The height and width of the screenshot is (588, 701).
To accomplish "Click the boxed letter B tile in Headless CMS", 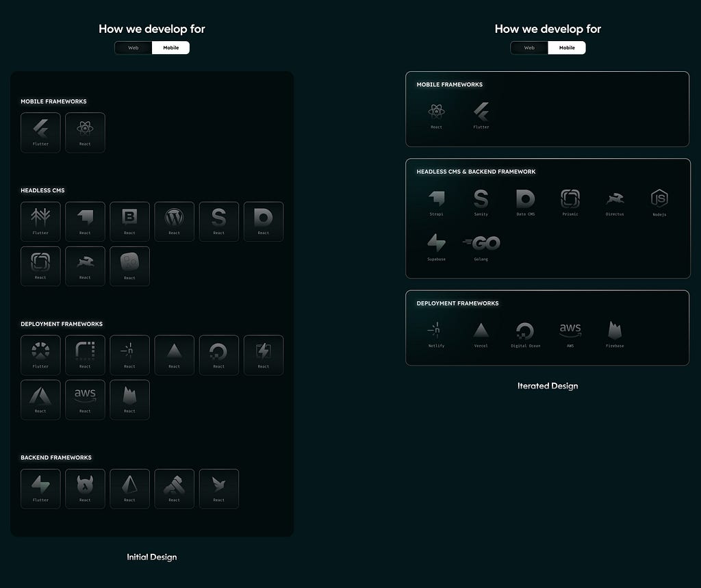I will [x=129, y=221].
